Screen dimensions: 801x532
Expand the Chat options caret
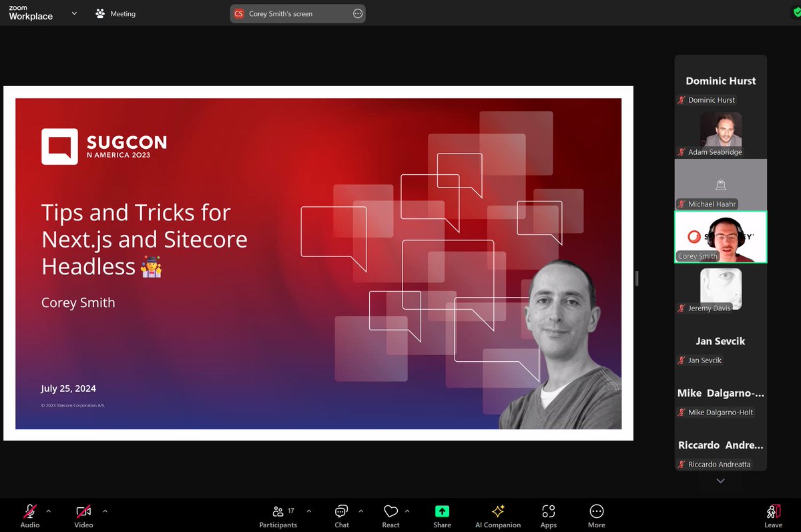[361, 511]
